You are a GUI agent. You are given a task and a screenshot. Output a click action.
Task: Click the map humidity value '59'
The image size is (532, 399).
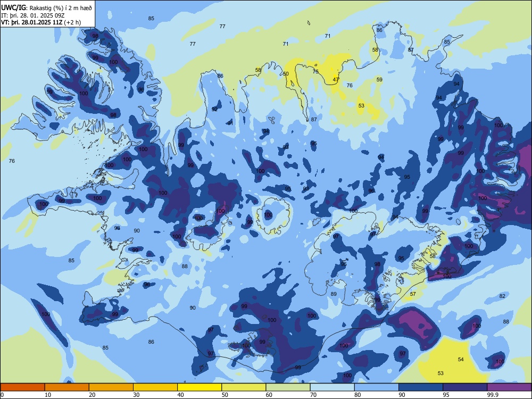[x=379, y=80]
